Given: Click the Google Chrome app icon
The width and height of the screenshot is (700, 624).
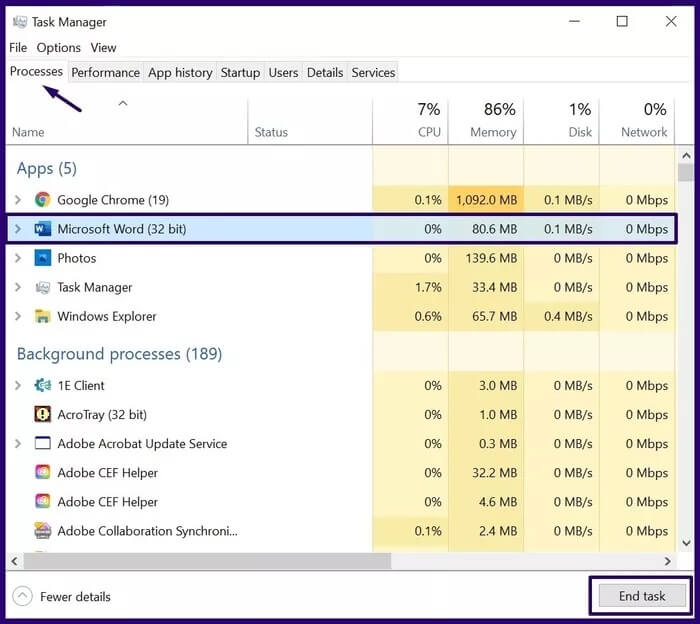Looking at the screenshot, I should [42, 200].
